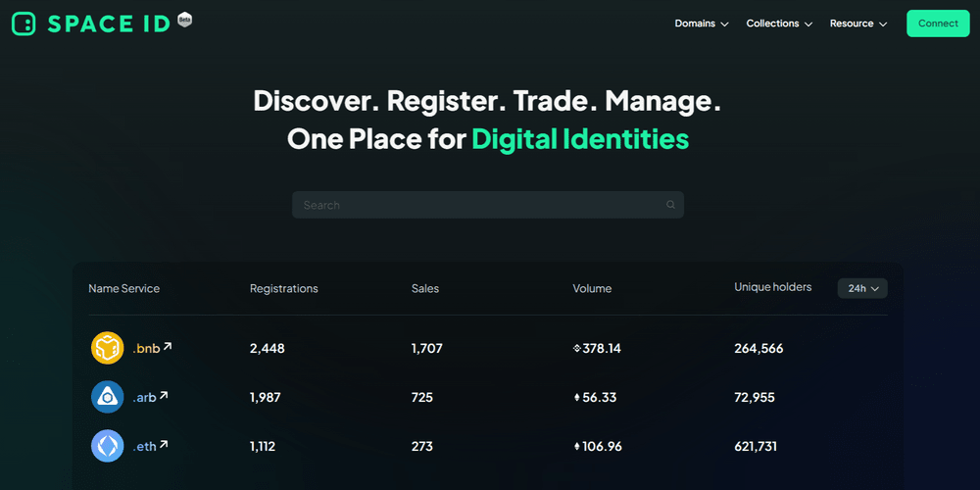The image size is (980, 490).
Task: Click the Digital Identities headline text
Action: pyautogui.click(x=580, y=139)
